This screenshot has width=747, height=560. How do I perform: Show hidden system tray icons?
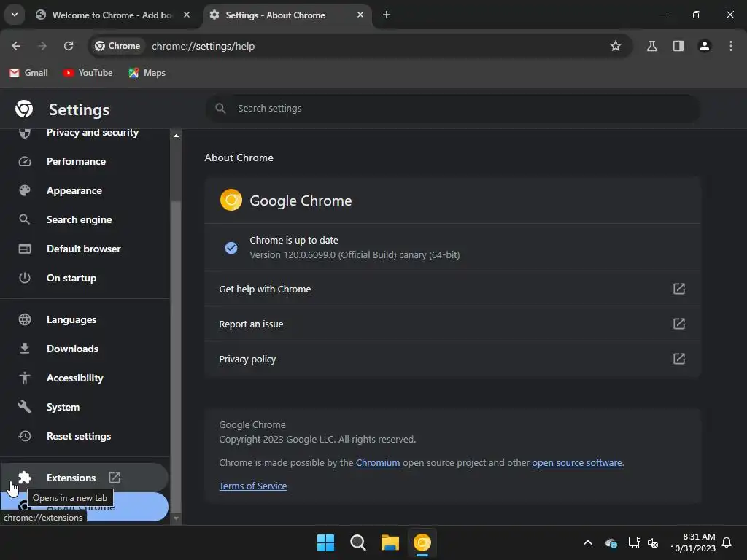tap(588, 542)
